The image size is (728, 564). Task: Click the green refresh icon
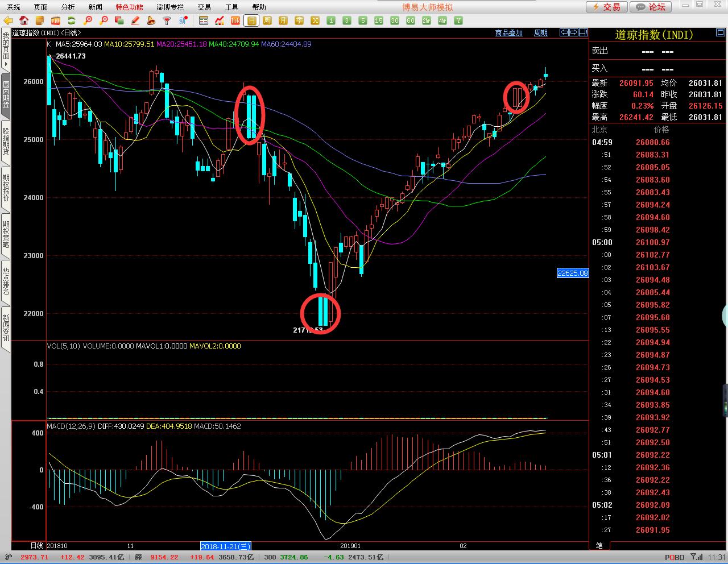pyautogui.click(x=72, y=20)
